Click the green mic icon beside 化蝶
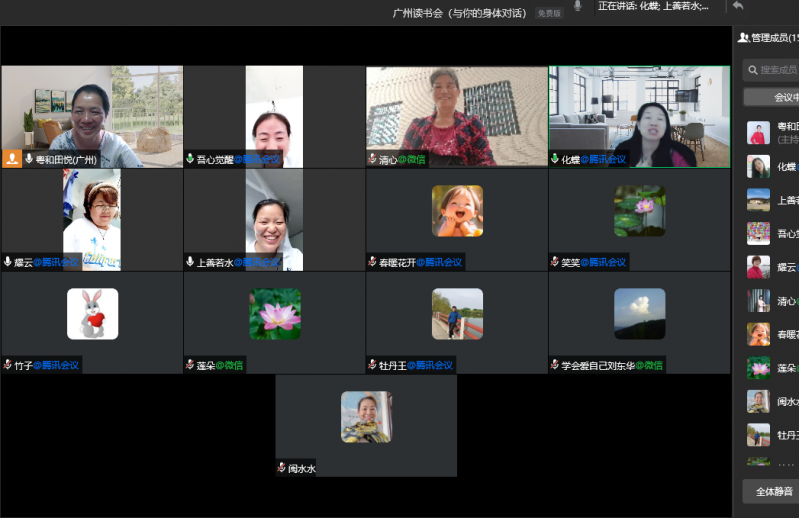This screenshot has height=518, width=799. coord(555,159)
